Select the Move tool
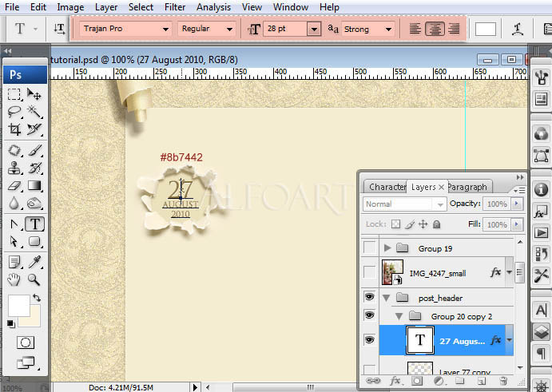Screen dimensions: 552x392 pos(34,94)
